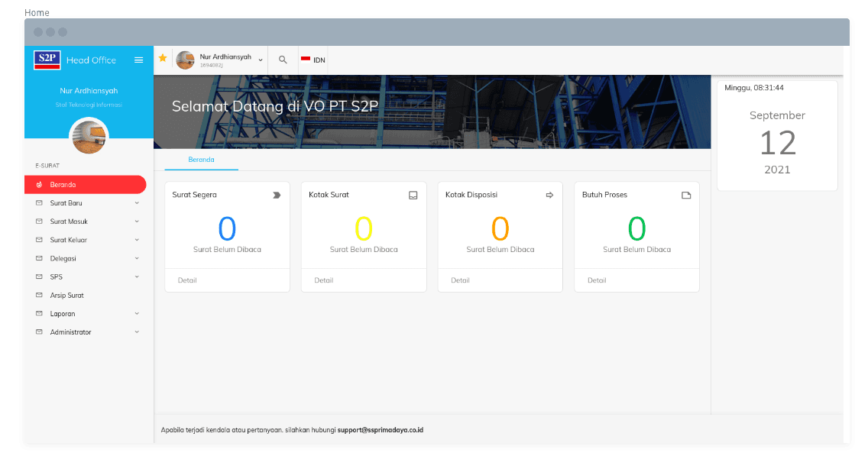Open the Administrator menu item
Viewport: 868px width, 469px height.
pyautogui.click(x=89, y=332)
